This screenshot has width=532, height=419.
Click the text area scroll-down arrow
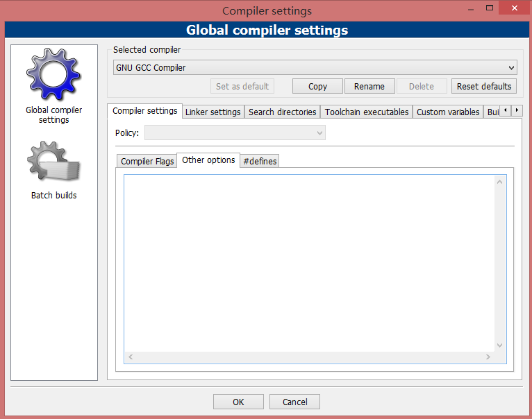499,345
